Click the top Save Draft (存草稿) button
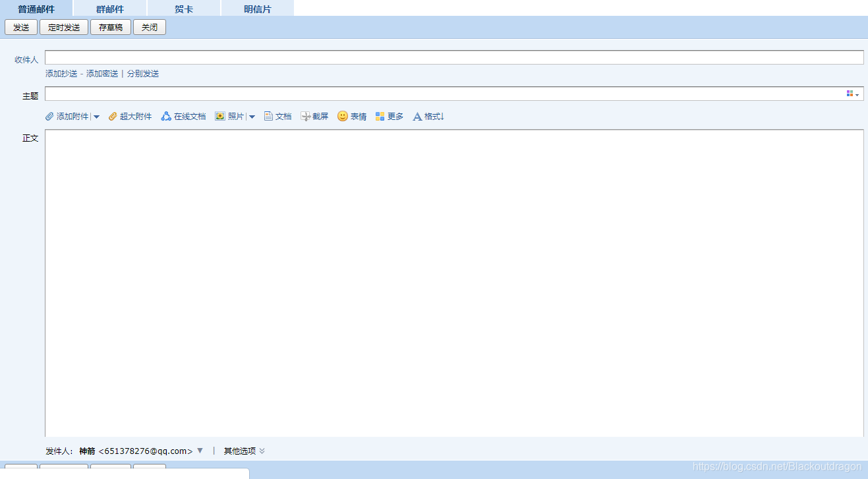Image resolution: width=868 pixels, height=479 pixels. [111, 28]
